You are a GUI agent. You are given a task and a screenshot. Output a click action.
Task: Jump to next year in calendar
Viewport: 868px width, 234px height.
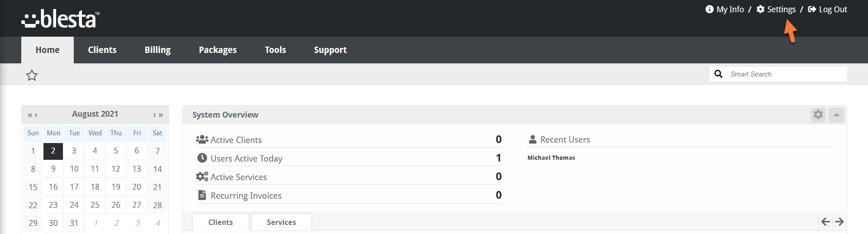coord(161,115)
